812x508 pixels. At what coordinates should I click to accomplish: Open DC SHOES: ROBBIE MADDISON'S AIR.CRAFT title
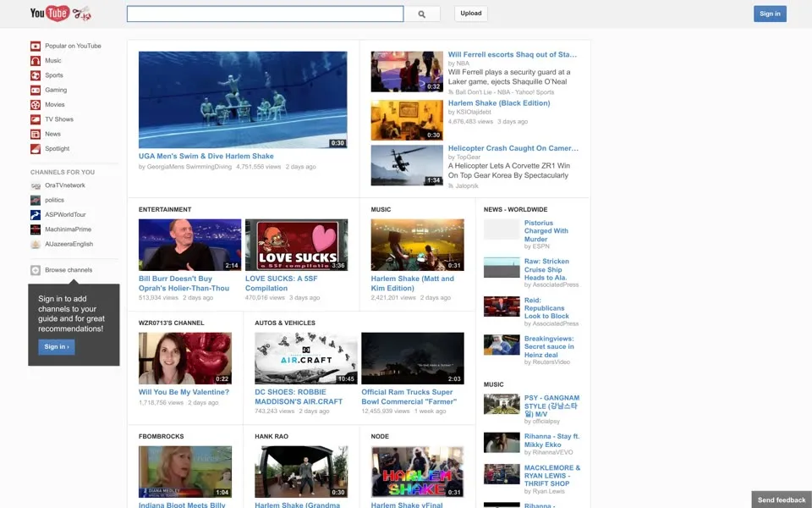pos(299,396)
